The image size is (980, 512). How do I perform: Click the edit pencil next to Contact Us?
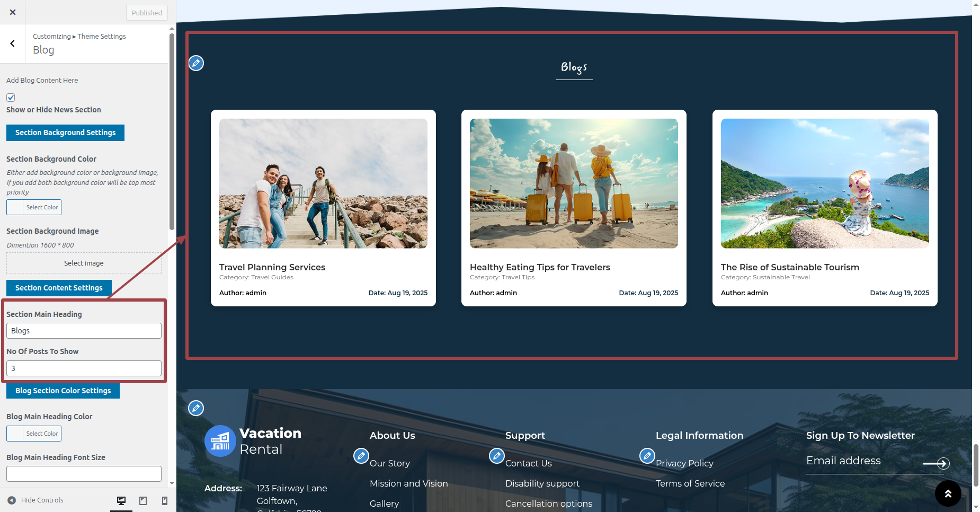(497, 456)
